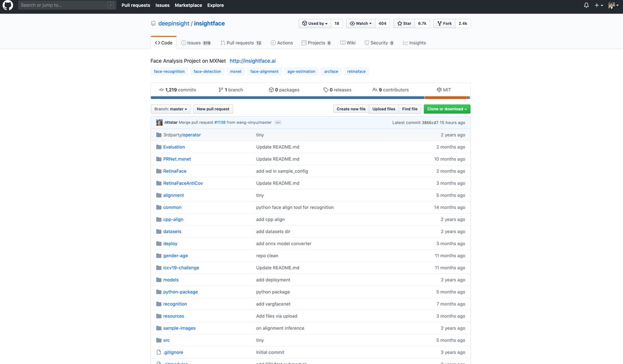The image size is (623, 364).
Task: Open the user avatar menu
Action: pos(614,5)
